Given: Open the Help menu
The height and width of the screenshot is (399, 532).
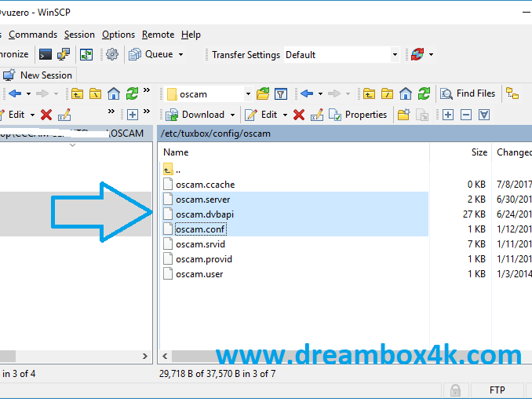Looking at the screenshot, I should pos(191,35).
